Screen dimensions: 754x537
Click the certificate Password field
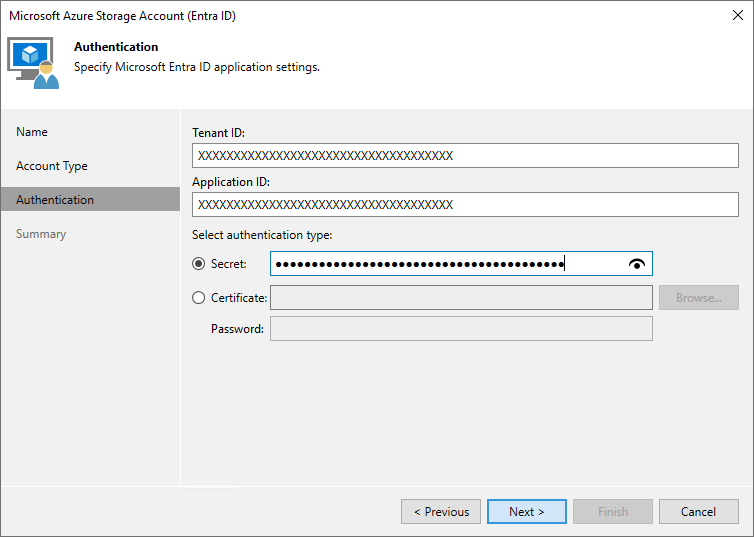pos(461,328)
